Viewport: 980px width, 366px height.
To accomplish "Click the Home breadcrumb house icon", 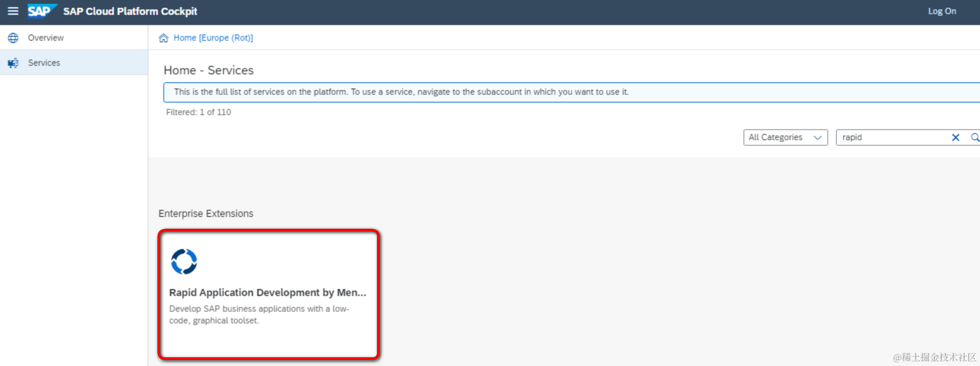I will 164,38.
